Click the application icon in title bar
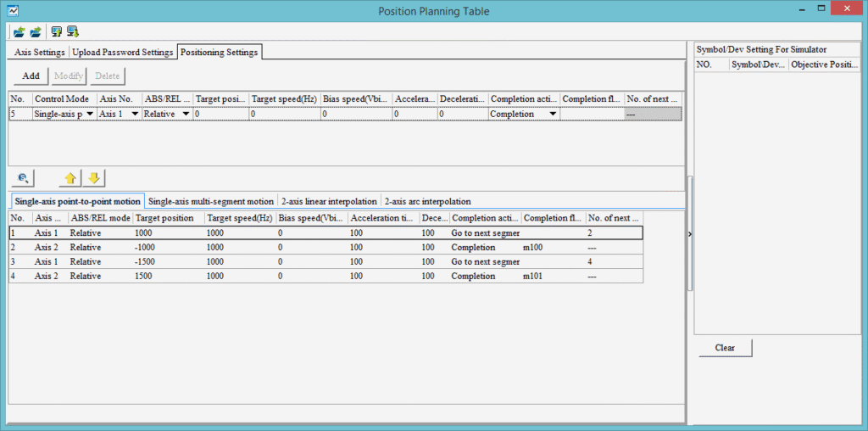The height and width of the screenshot is (431, 868). coord(13,11)
